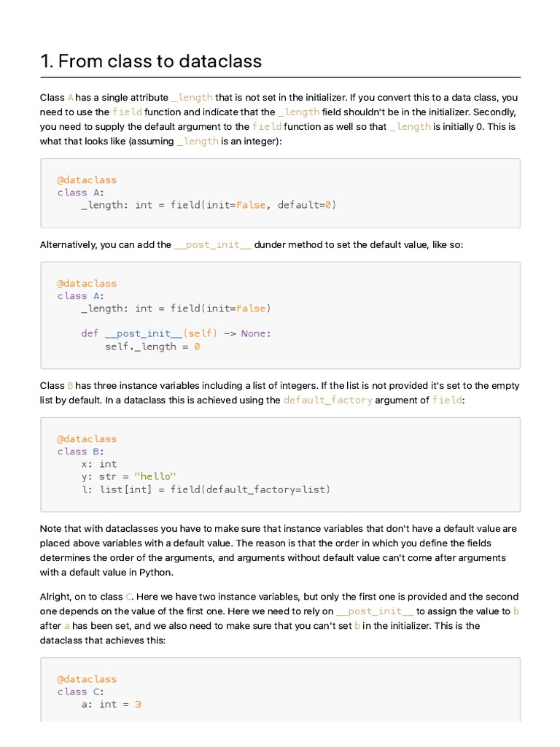This screenshot has width=560, height=747.
Task: Click the "def __post_init__(self) -> None:" code line
Action: [x=176, y=333]
